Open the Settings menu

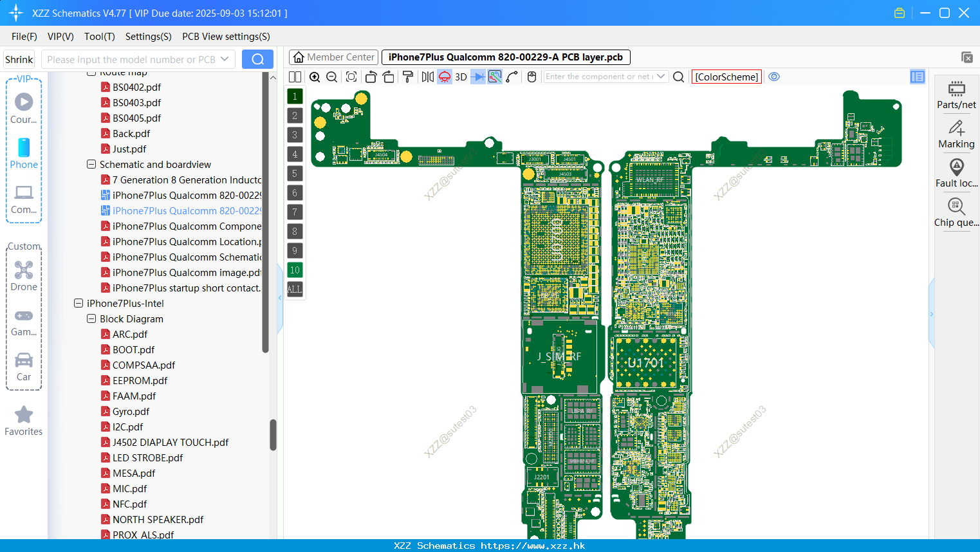[149, 37]
